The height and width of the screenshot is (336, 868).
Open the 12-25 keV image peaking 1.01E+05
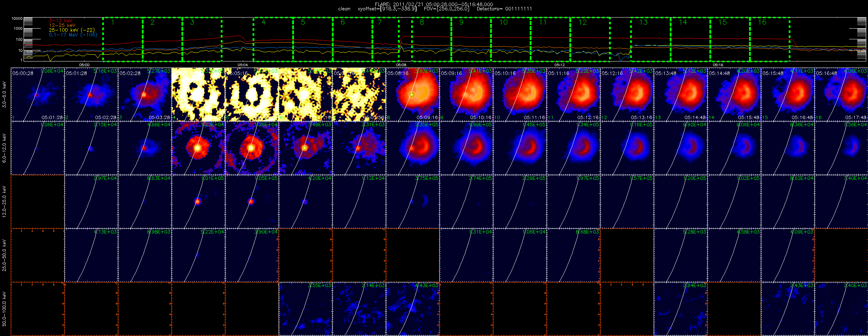[198, 202]
